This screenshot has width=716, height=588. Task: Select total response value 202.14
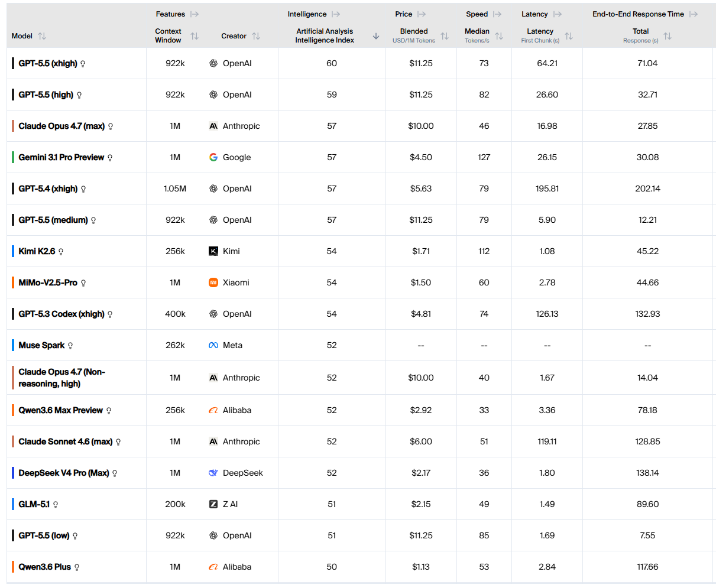point(647,189)
